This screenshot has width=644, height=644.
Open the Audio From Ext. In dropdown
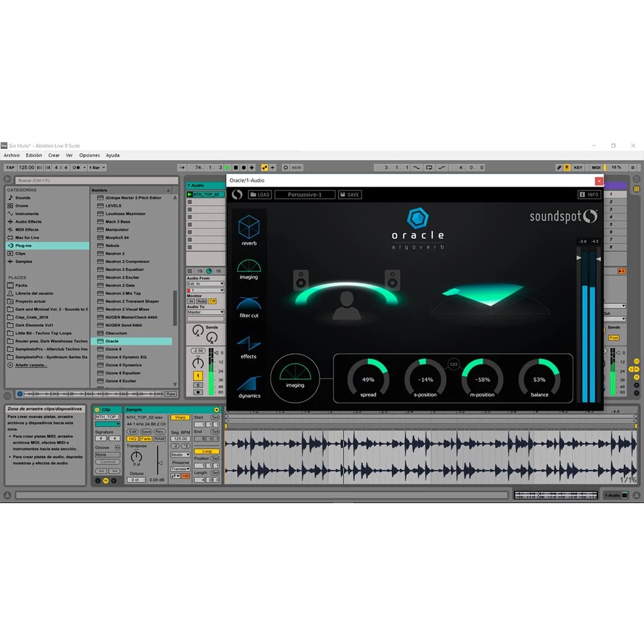click(206, 284)
